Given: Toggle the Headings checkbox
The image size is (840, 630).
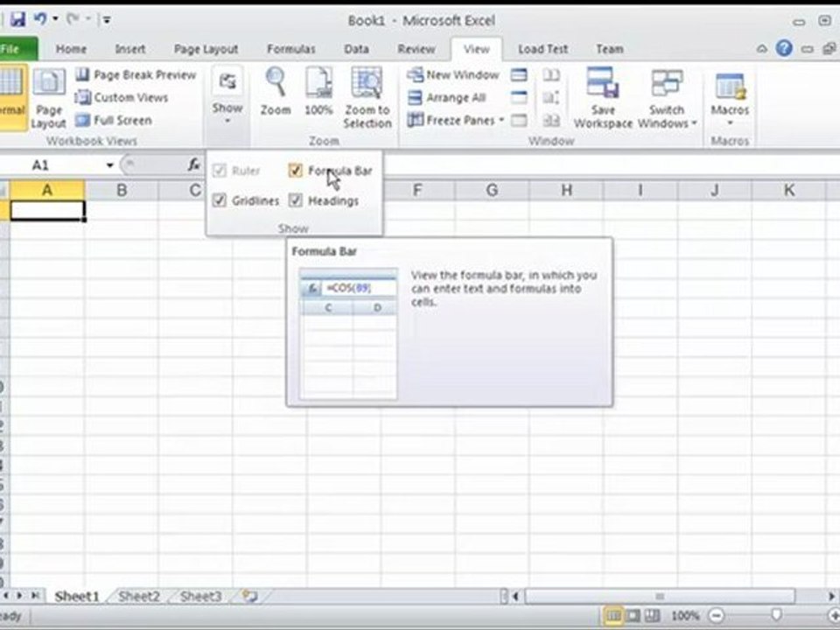Looking at the screenshot, I should [295, 200].
